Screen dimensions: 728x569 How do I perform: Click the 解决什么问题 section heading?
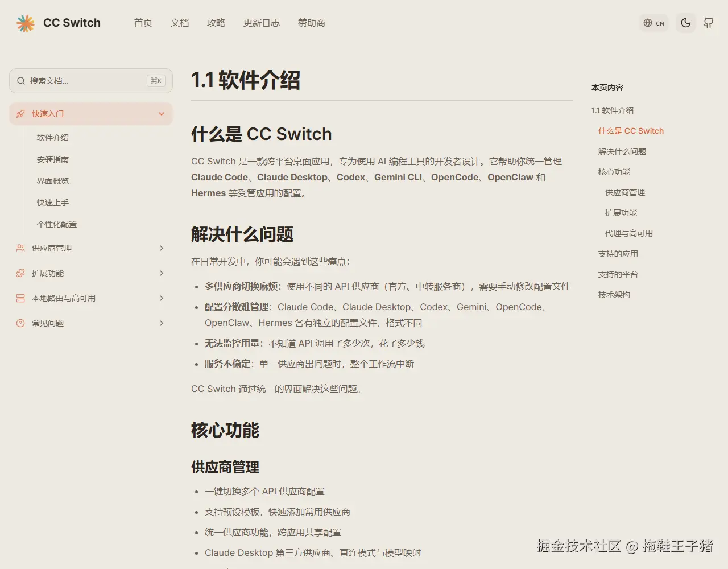pos(242,234)
